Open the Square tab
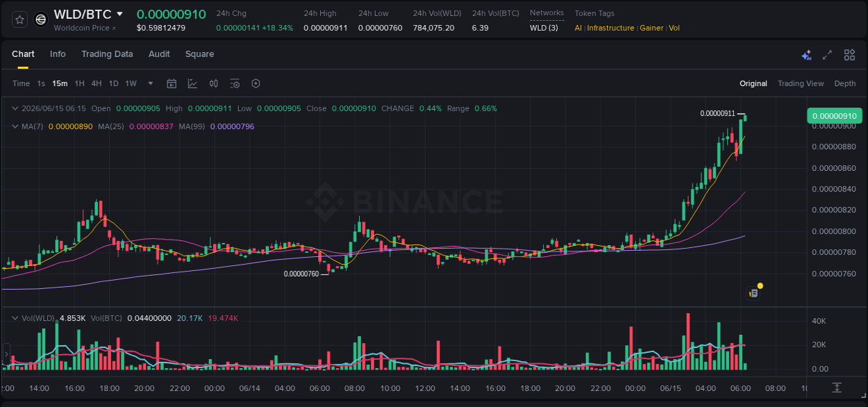 coord(199,54)
